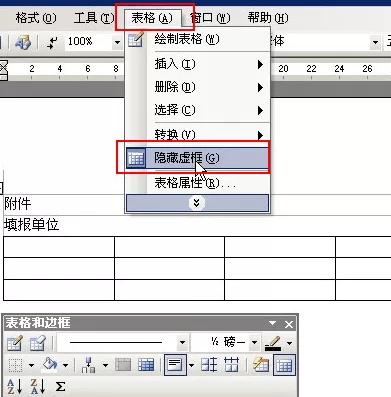The height and width of the screenshot is (397, 391).
Task: Click the 附件 text in the document
Action: coord(18,204)
